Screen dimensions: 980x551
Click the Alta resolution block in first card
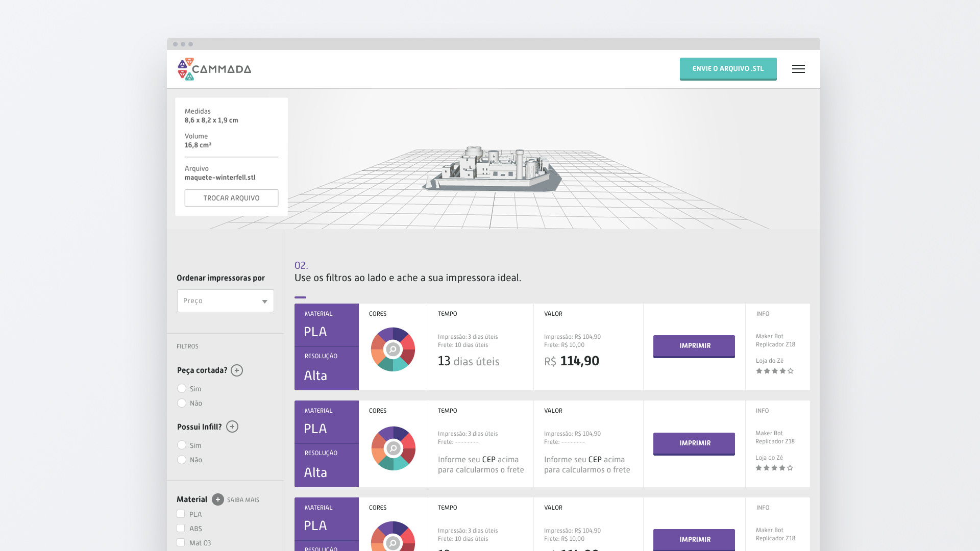(x=327, y=369)
